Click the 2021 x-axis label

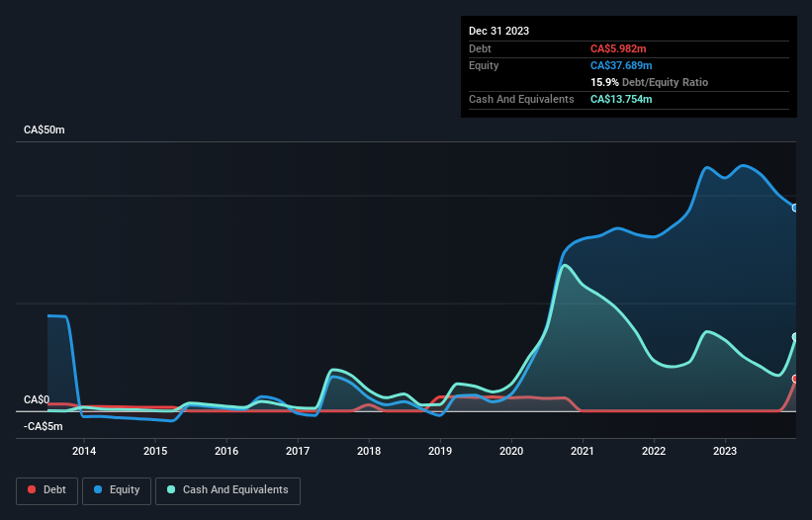[583, 451]
